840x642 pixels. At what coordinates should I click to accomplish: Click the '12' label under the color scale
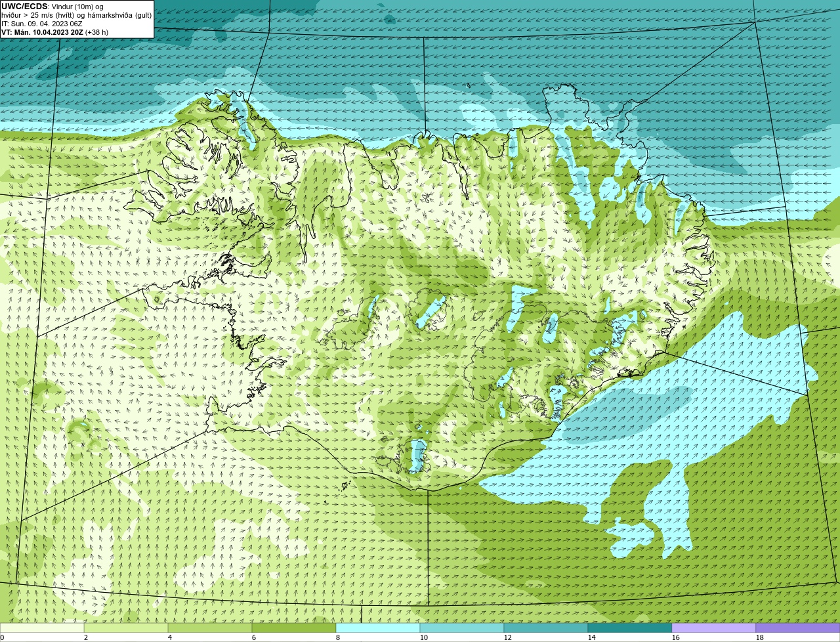tap(508, 637)
